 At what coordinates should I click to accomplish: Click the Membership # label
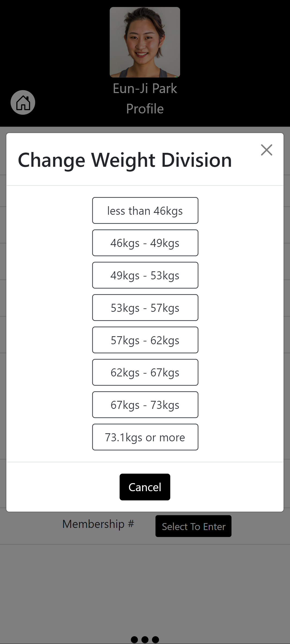(98, 524)
